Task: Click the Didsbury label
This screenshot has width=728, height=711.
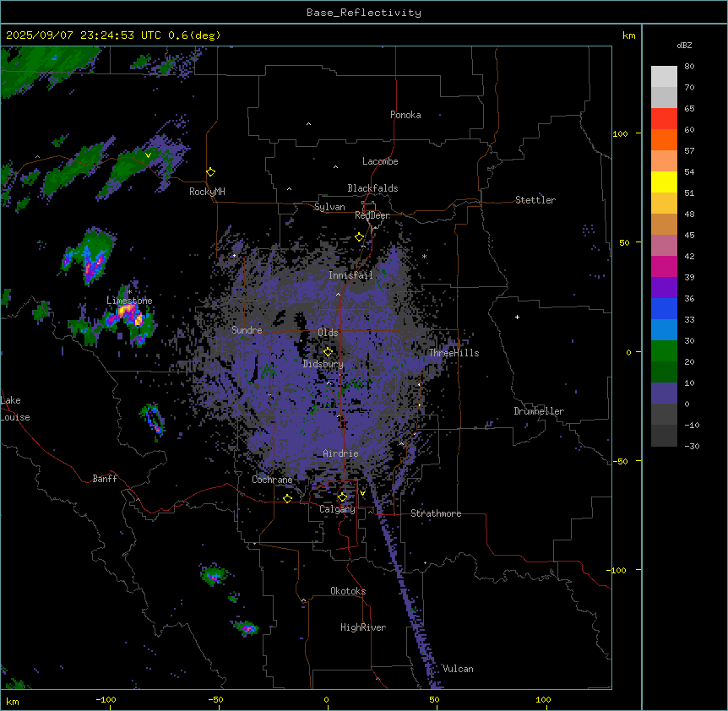Action: coord(323,364)
